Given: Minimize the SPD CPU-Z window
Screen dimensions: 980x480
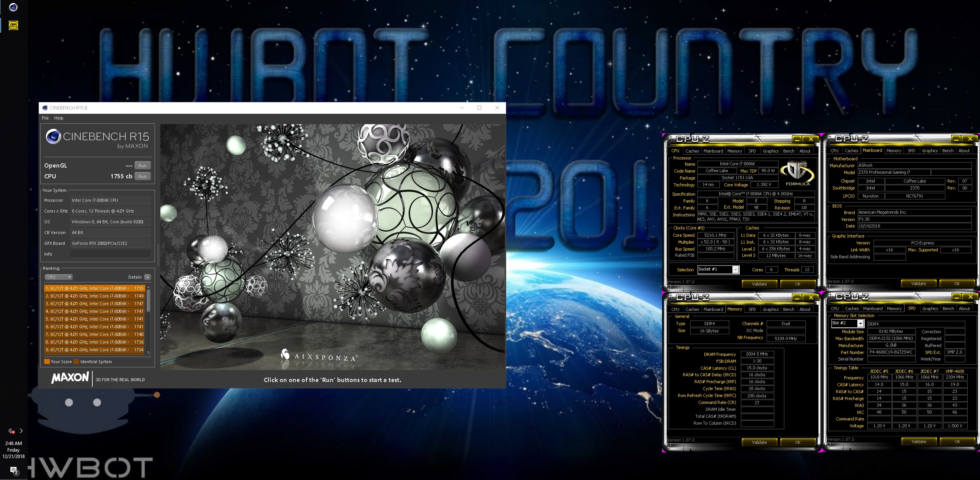Looking at the screenshot, I should pyautogui.click(x=956, y=297).
